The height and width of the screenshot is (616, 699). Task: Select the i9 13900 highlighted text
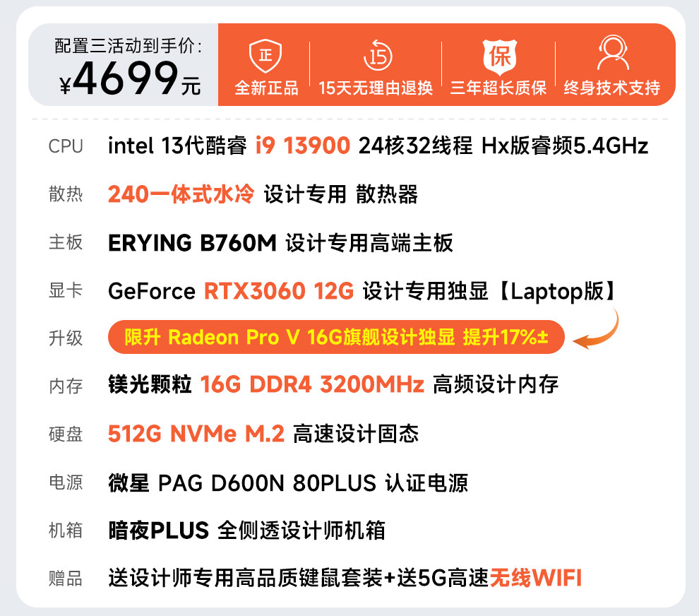pos(303,146)
